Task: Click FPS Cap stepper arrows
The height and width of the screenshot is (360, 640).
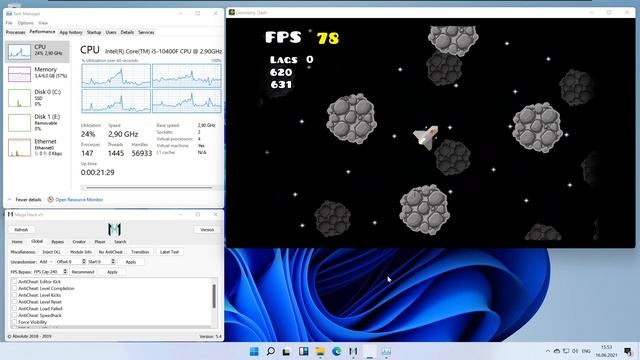Action: coord(64,271)
